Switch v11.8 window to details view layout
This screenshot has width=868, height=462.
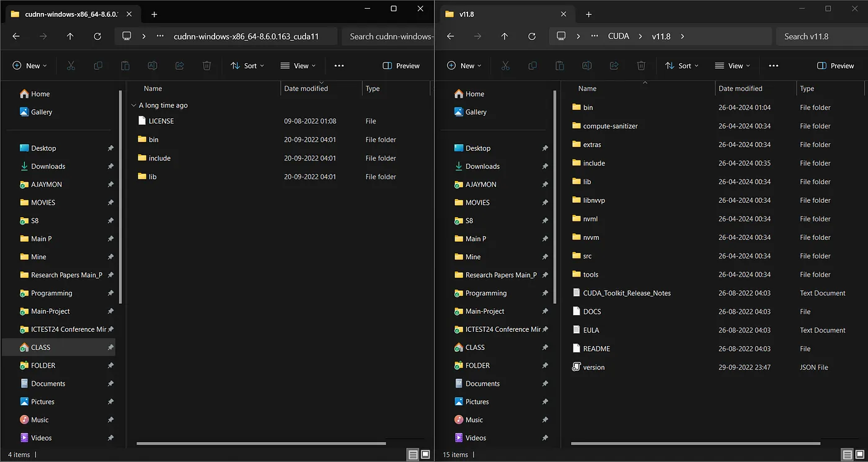click(x=848, y=455)
